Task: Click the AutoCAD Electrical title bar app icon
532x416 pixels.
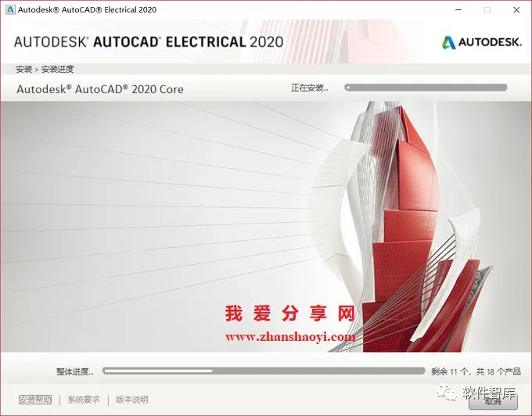Action: tap(10, 9)
